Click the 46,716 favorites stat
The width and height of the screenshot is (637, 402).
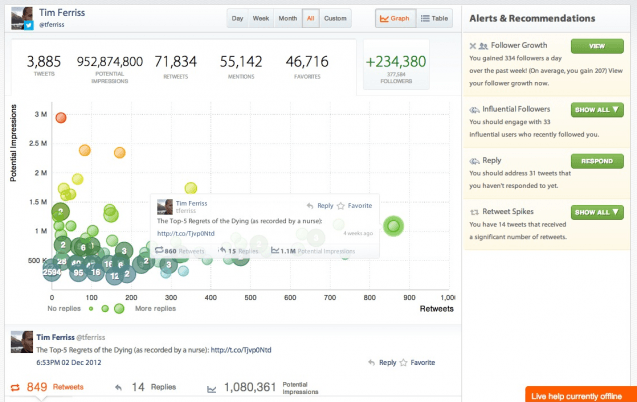(x=307, y=66)
